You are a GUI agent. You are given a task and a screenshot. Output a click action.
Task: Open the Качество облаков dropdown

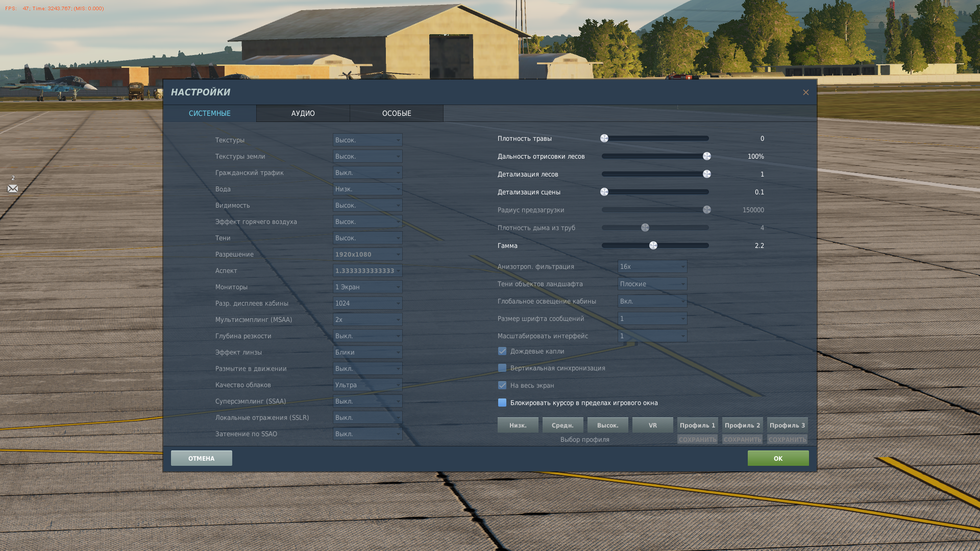[x=367, y=385]
